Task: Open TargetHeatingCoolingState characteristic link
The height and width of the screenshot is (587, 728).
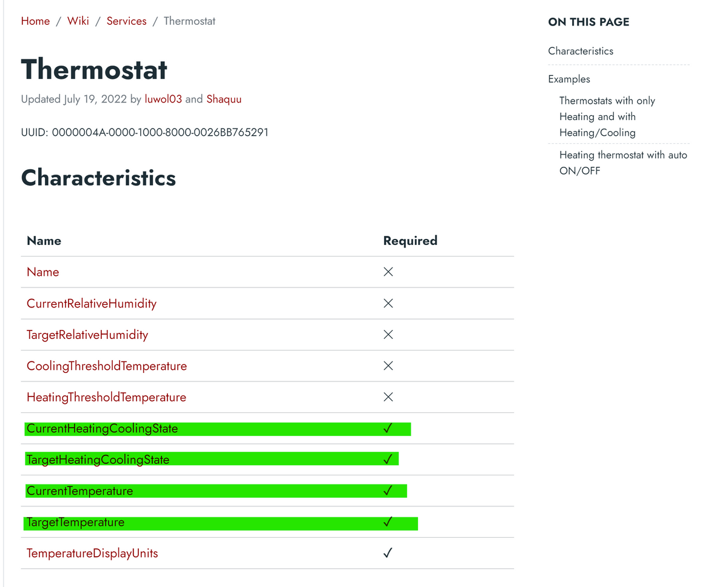Action: (98, 460)
